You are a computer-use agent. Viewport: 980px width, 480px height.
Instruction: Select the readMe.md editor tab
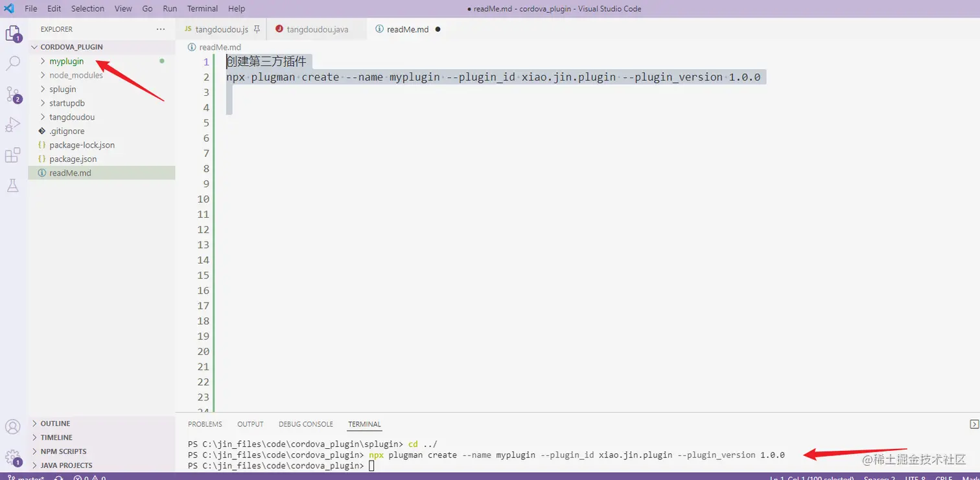coord(408,29)
